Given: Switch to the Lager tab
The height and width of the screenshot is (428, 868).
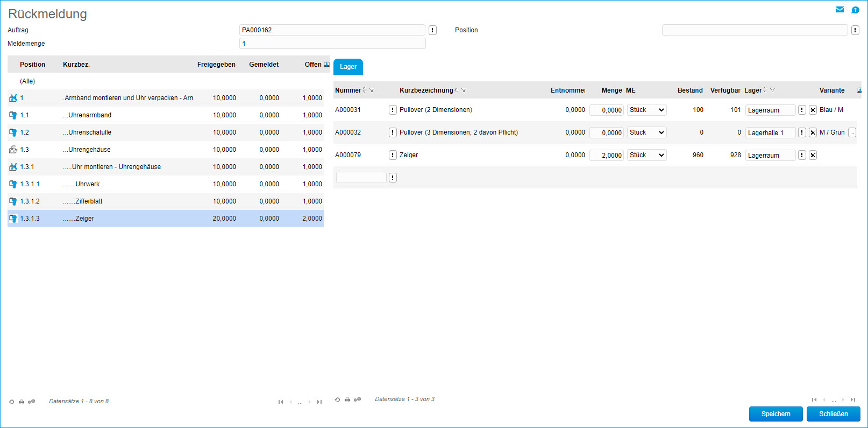Looking at the screenshot, I should tap(348, 67).
